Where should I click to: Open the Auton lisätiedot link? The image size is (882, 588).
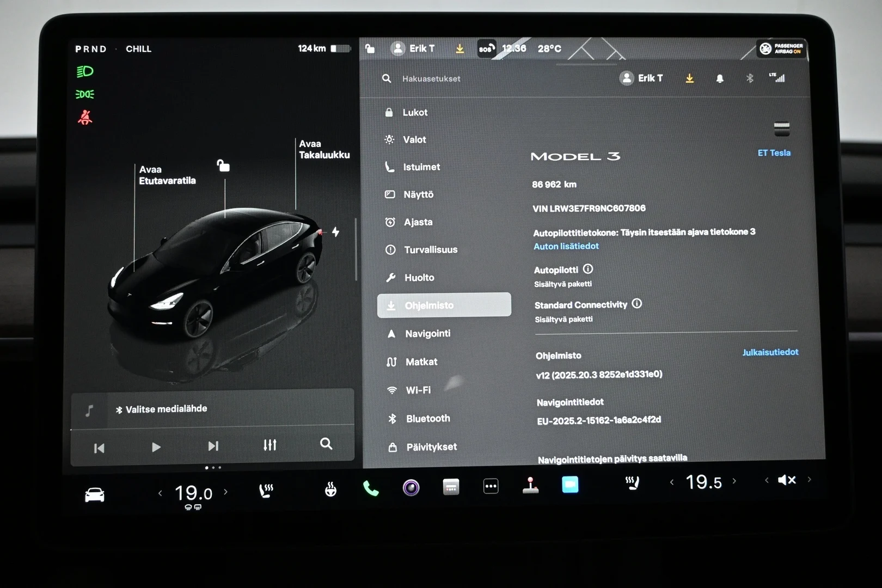coord(566,246)
